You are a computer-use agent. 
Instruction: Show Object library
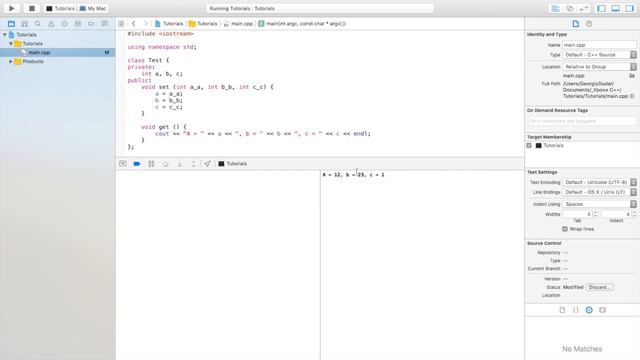pyautogui.click(x=589, y=310)
